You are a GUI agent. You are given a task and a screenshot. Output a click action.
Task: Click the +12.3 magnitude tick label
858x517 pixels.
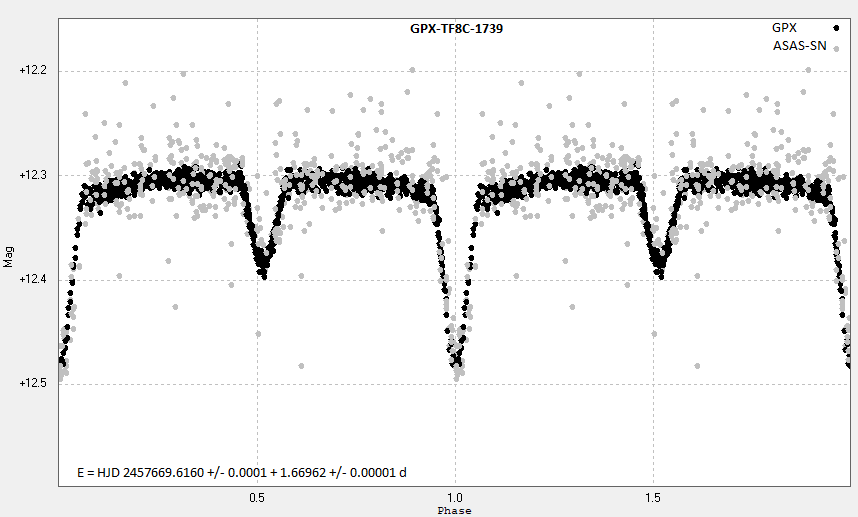(x=33, y=175)
